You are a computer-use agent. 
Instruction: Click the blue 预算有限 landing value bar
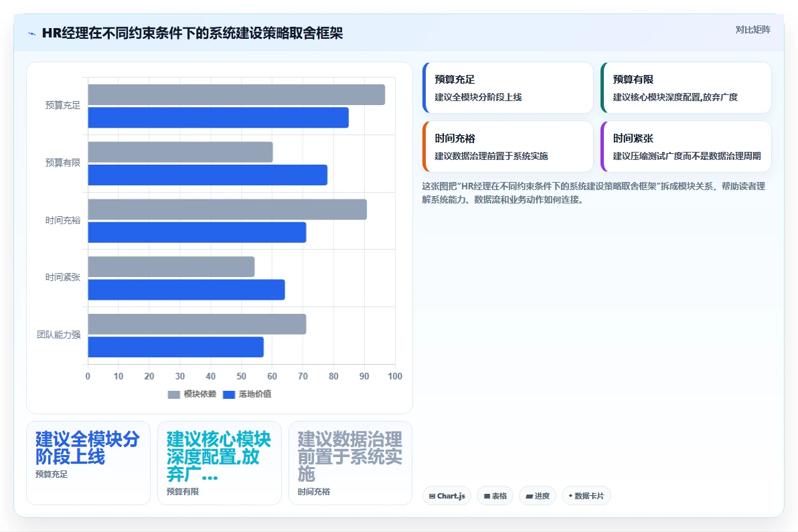click(x=208, y=175)
